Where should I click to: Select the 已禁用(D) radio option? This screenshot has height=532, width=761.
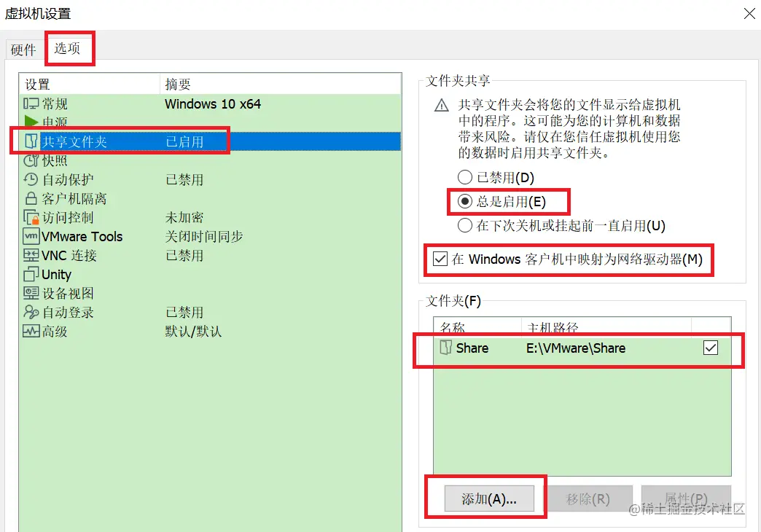[465, 177]
